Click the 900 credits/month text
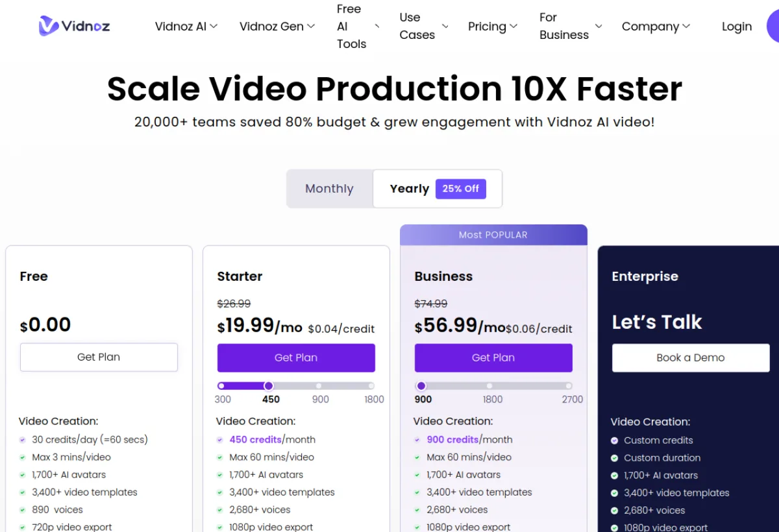Viewport: 779px width, 532px height. tap(470, 440)
